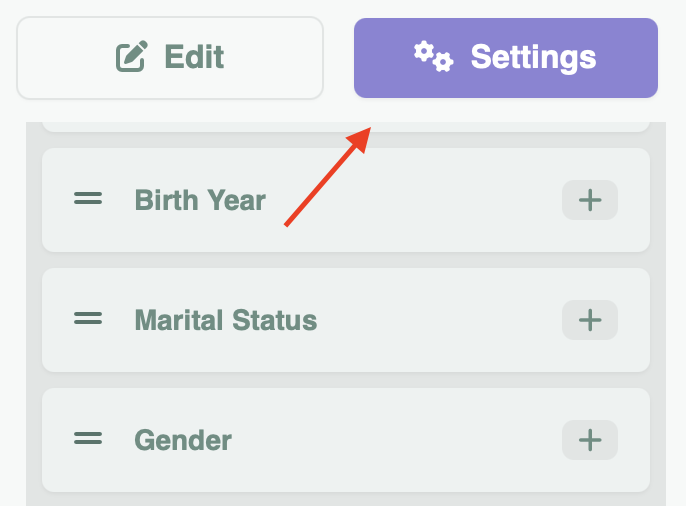
Task: Select the Birth Year label text
Action: pos(200,200)
